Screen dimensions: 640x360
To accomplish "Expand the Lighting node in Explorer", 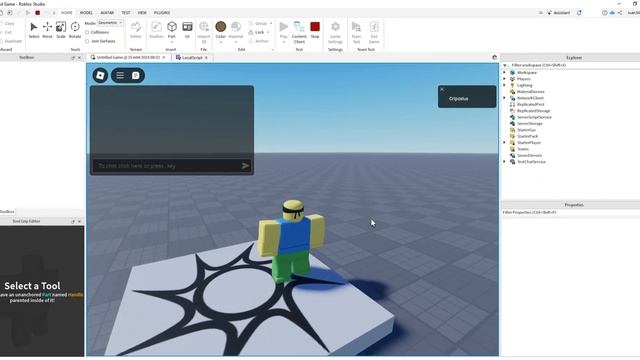I will click(x=504, y=85).
